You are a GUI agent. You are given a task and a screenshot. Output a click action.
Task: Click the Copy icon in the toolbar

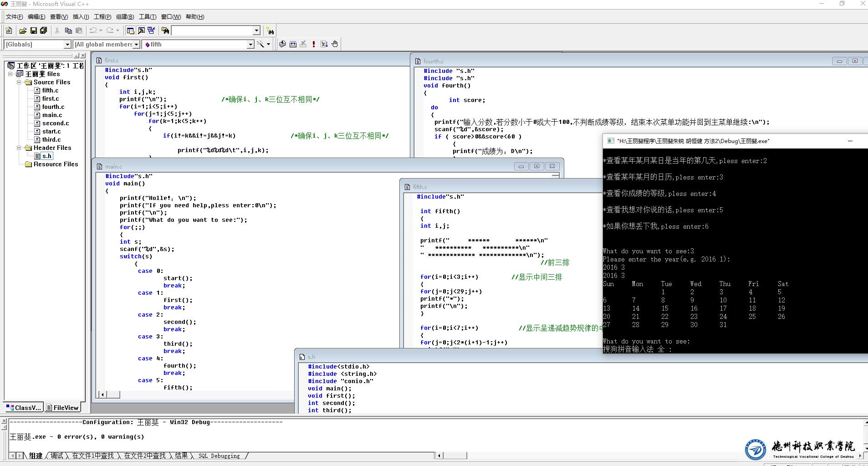(x=68, y=31)
